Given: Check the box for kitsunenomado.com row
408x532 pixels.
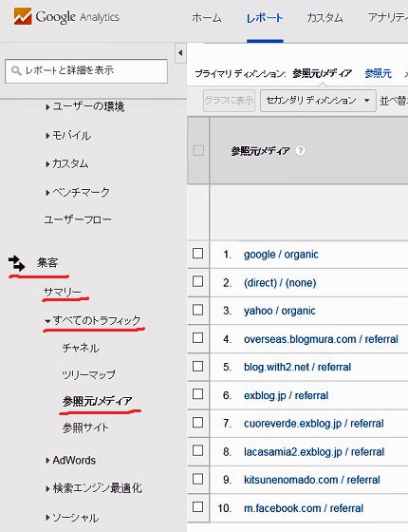Looking at the screenshot, I should tap(198, 479).
